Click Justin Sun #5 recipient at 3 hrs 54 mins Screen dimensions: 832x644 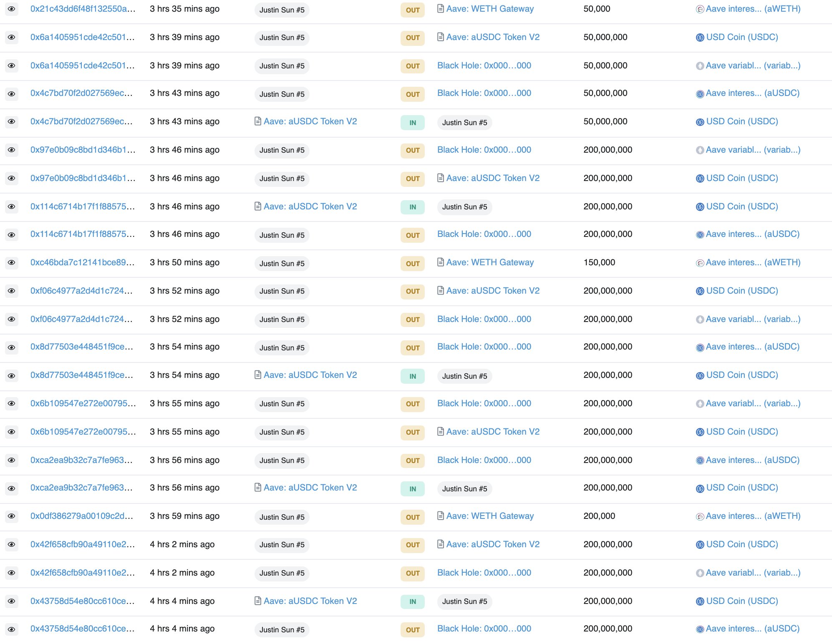pos(464,376)
